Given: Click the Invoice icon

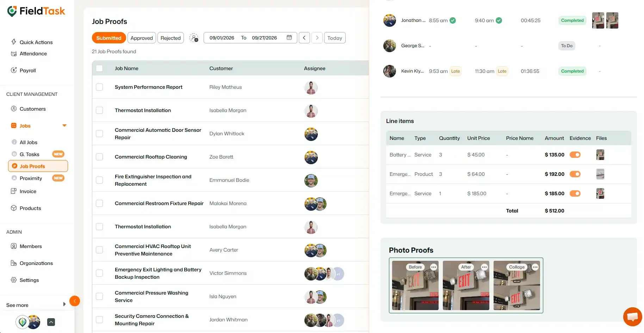Looking at the screenshot, I should pyautogui.click(x=14, y=191).
